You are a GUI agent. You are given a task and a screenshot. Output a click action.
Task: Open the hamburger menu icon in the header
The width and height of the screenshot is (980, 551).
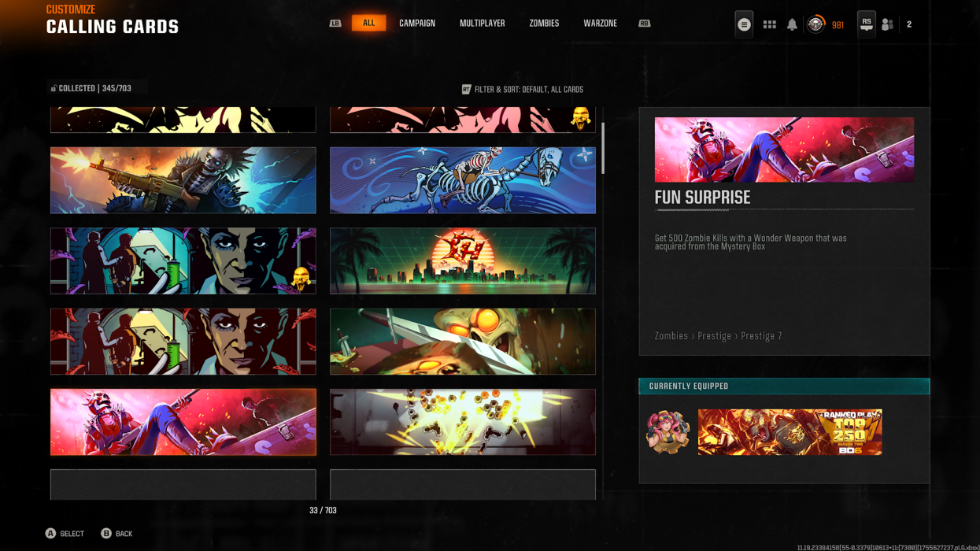tap(744, 24)
